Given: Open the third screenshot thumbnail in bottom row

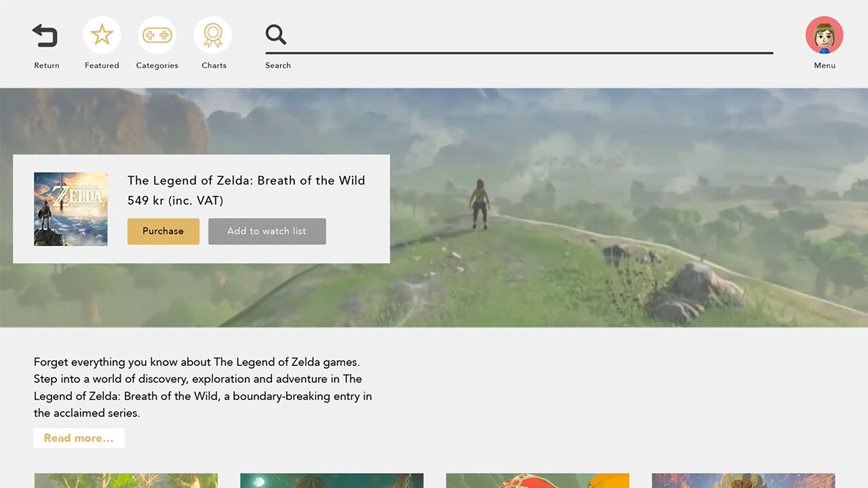Looking at the screenshot, I should 538,481.
